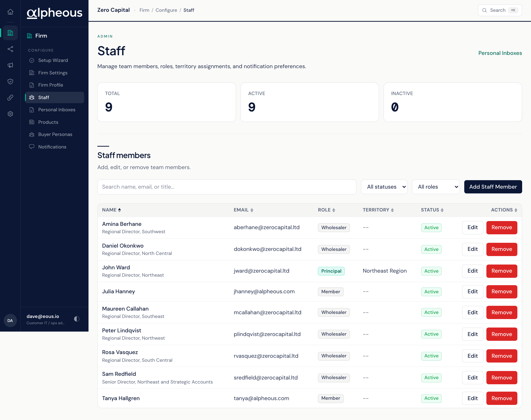This screenshot has width=531, height=420.
Task: Open Personal Inboxes in the sidebar
Action: click(54, 110)
